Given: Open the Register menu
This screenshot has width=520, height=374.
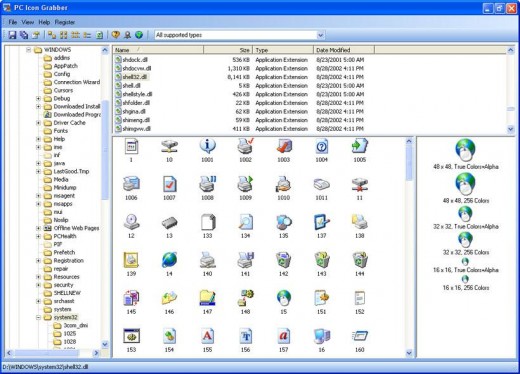Looking at the screenshot, I should (65, 22).
